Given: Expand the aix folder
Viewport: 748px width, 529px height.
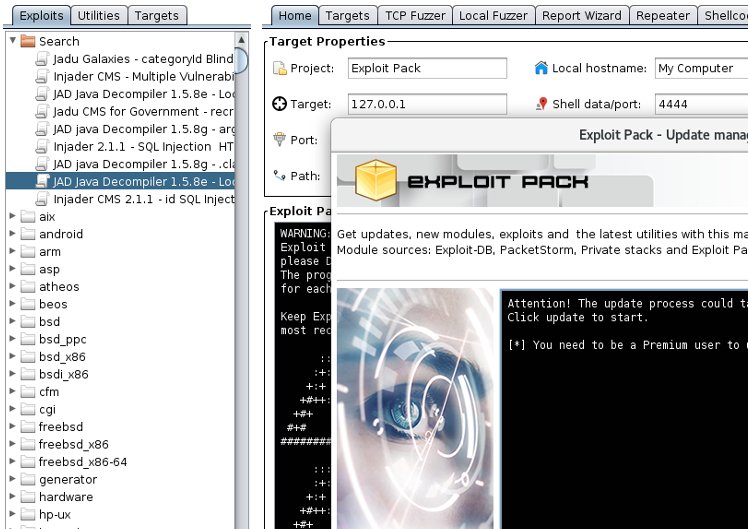Looking at the screenshot, I should point(13,216).
